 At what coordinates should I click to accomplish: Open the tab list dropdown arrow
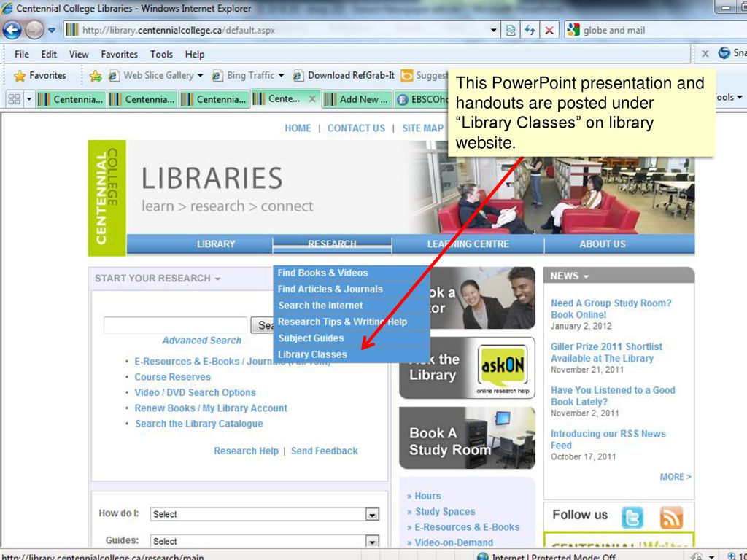click(28, 99)
